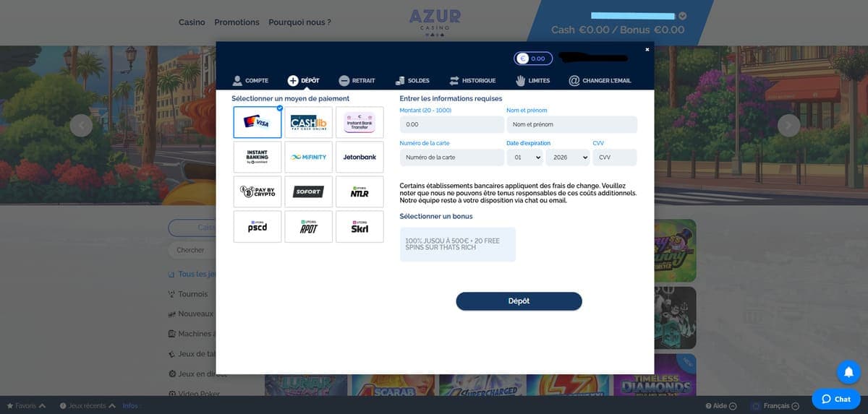868x414 pixels.
Task: Click the Nom et prénom field
Action: [572, 124]
